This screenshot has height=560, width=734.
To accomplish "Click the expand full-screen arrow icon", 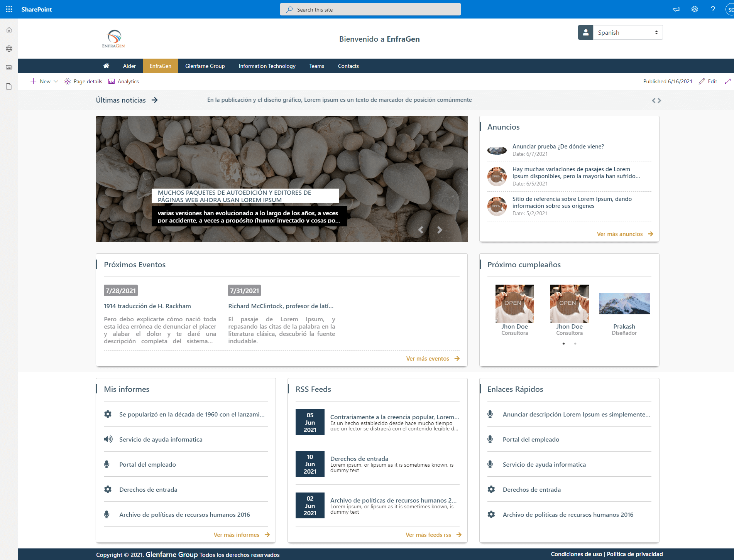I will pos(728,81).
